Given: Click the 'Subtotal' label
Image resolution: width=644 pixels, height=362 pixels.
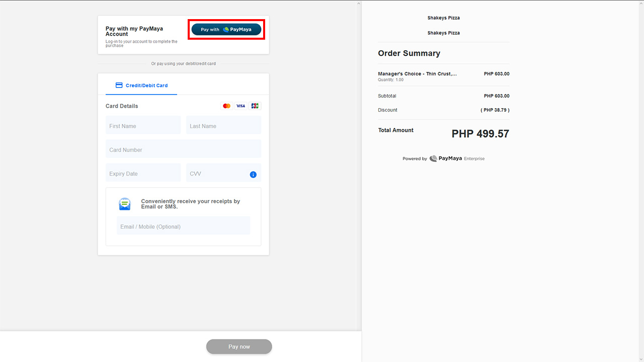Looking at the screenshot, I should [x=387, y=96].
